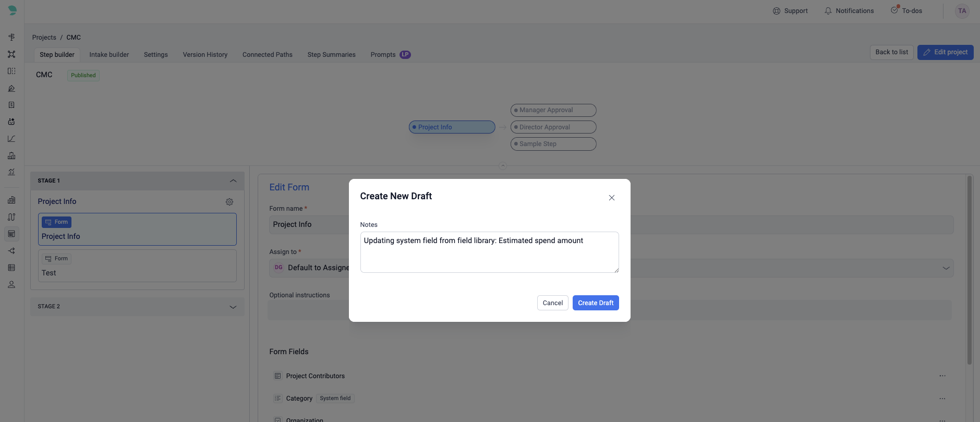This screenshot has height=422, width=980.
Task: Click the Create Draft button
Action: click(x=595, y=303)
